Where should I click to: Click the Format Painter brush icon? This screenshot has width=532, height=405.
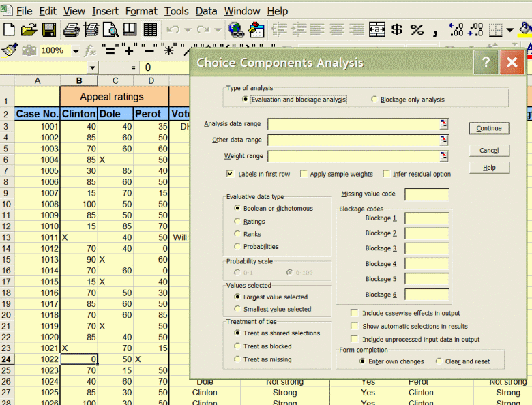10,50
